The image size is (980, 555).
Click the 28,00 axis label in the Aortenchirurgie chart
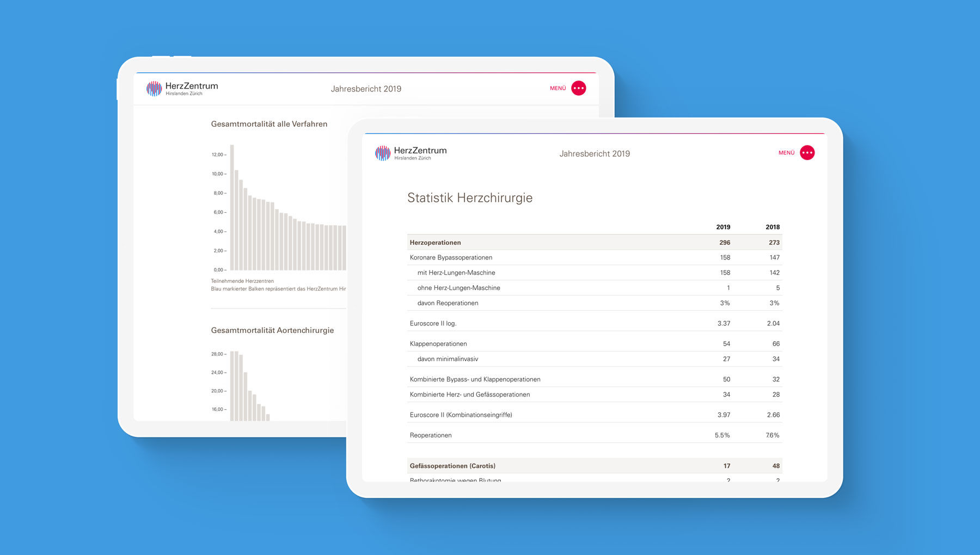click(218, 354)
